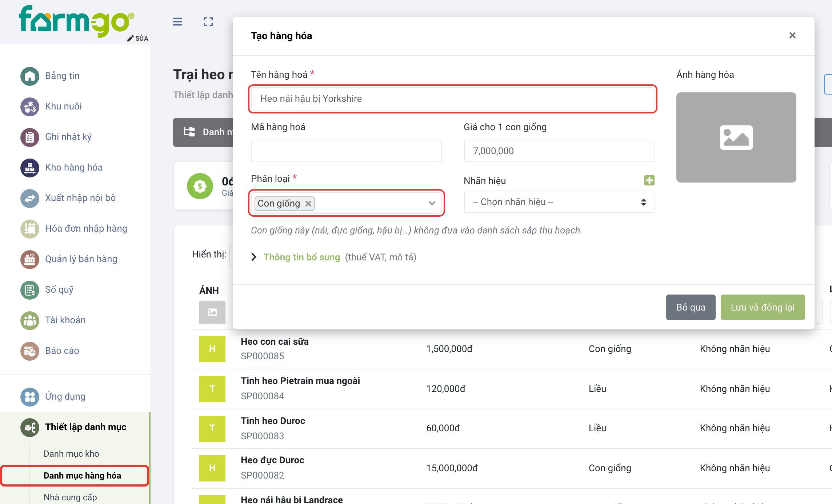The height and width of the screenshot is (504, 832).
Task: Close the Tạo hàng hóa dialog
Action: pyautogui.click(x=792, y=35)
